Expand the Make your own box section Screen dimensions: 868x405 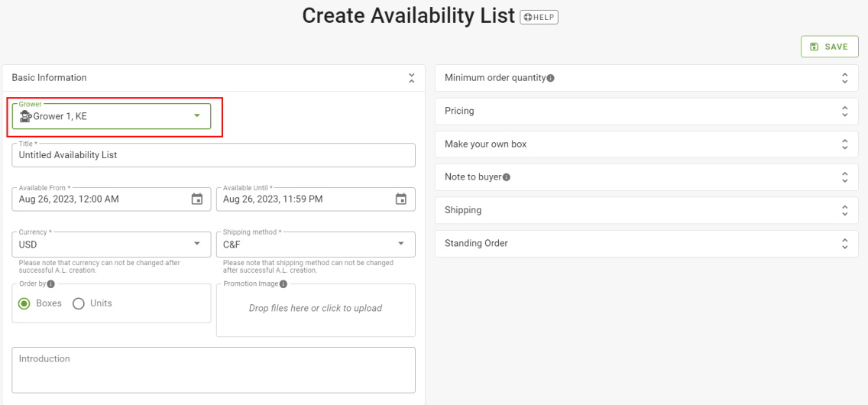[646, 144]
